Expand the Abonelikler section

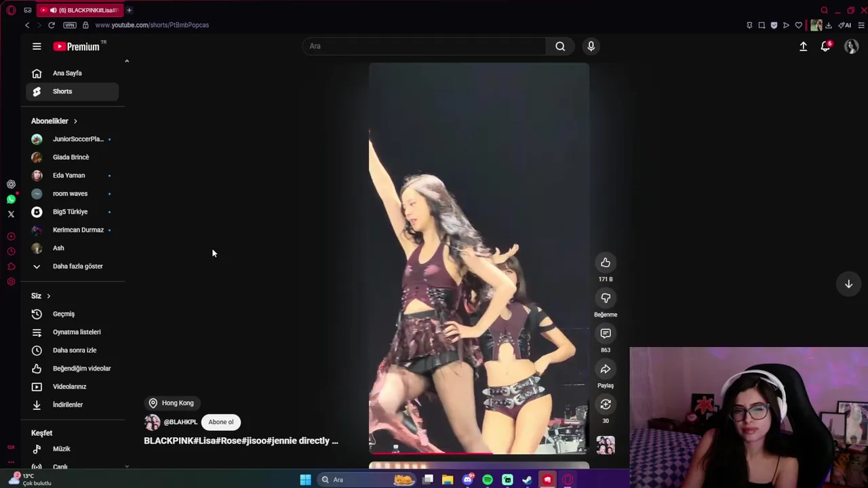click(x=54, y=121)
